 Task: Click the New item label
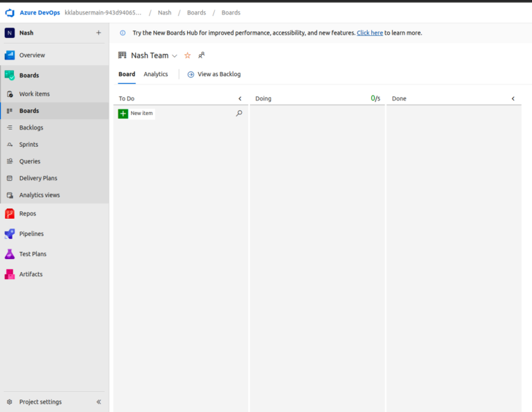tap(141, 114)
